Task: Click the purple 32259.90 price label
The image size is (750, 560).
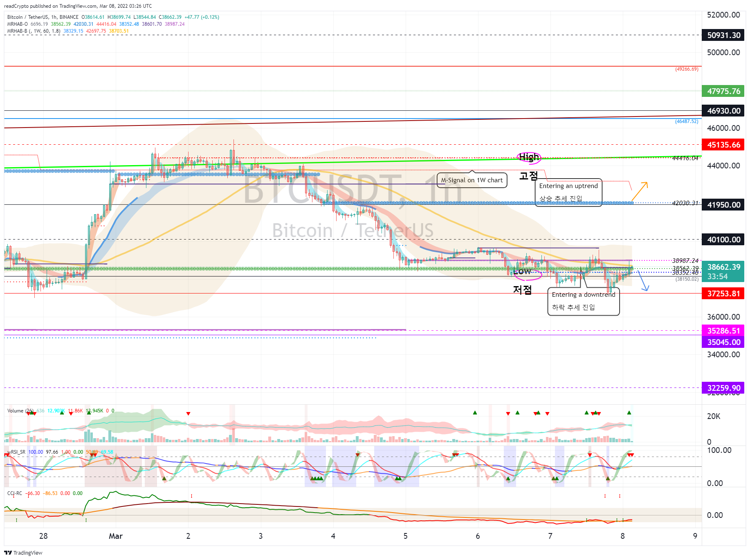Action: click(723, 388)
